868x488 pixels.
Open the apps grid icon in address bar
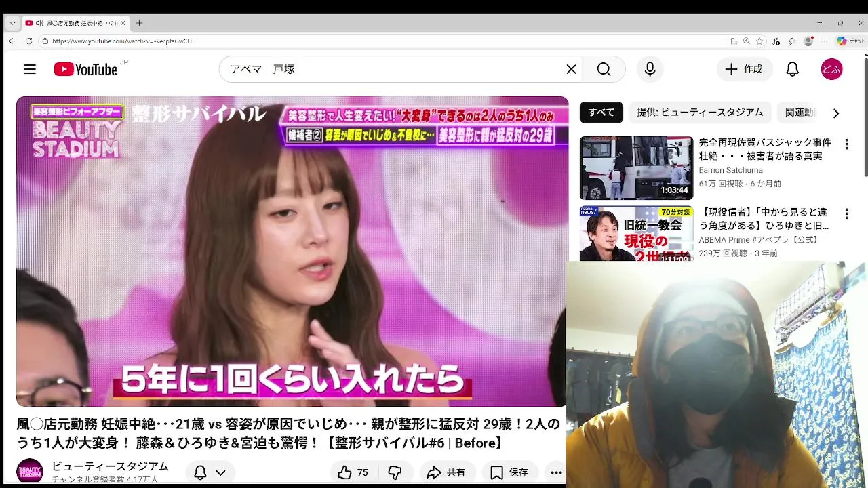point(734,41)
